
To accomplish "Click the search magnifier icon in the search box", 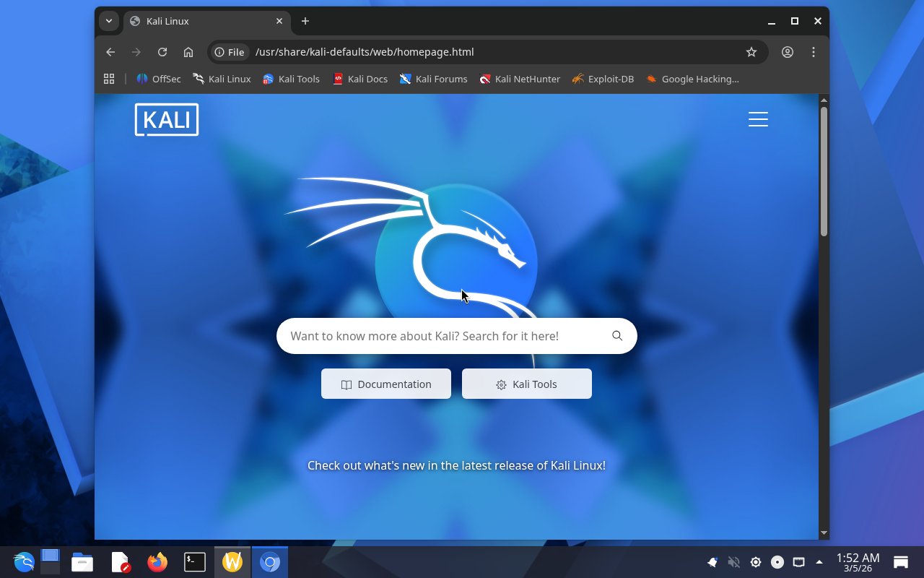I will 617,336.
